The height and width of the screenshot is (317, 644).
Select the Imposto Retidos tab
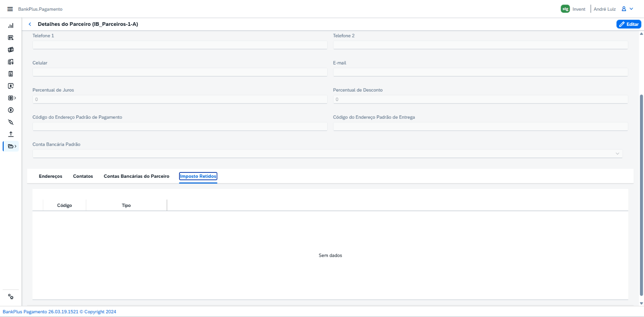[198, 176]
